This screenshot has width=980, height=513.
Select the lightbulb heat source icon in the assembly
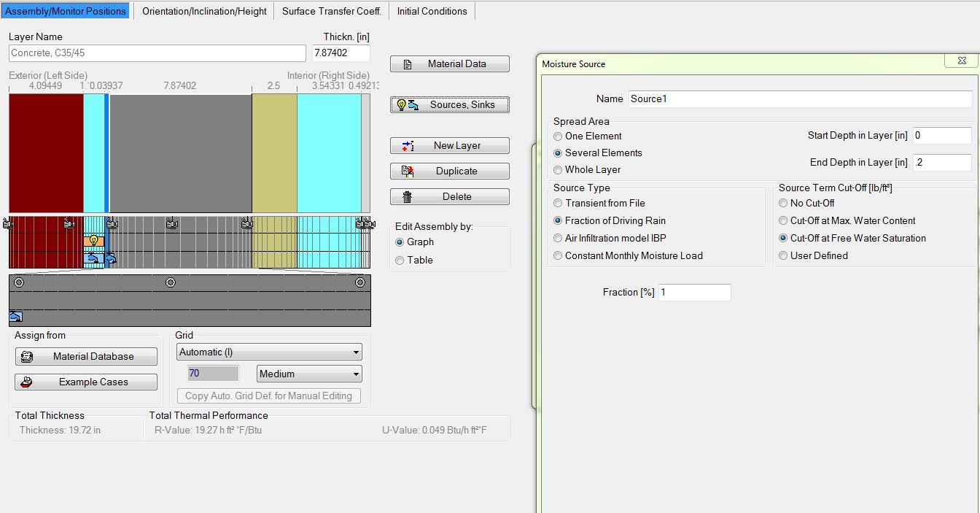point(93,240)
